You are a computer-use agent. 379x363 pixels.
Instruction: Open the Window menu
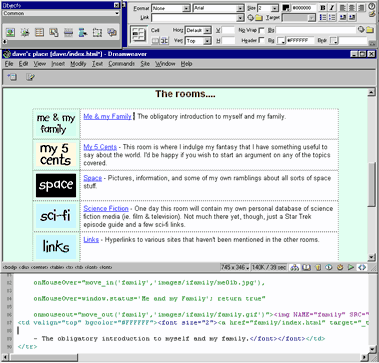click(165, 64)
